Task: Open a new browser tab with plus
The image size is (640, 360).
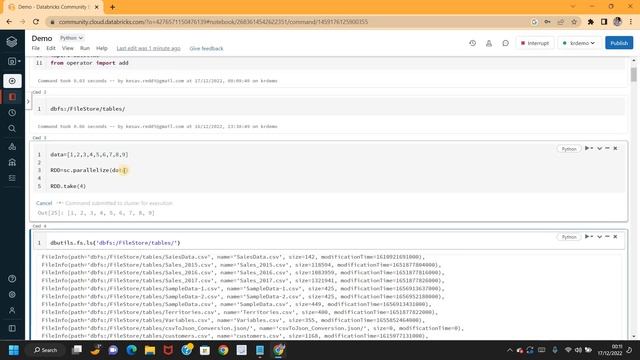Action: coord(112,7)
